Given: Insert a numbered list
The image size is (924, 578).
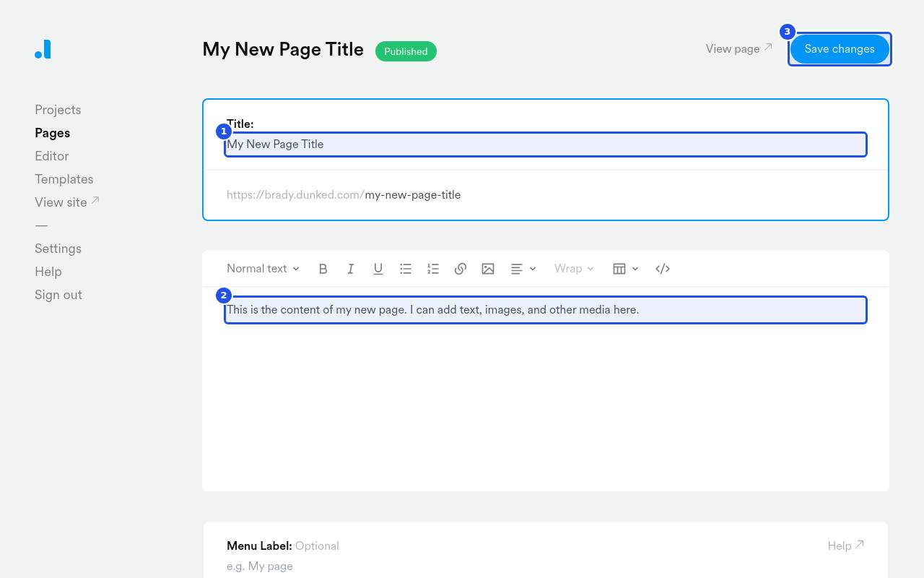Looking at the screenshot, I should click(x=433, y=269).
